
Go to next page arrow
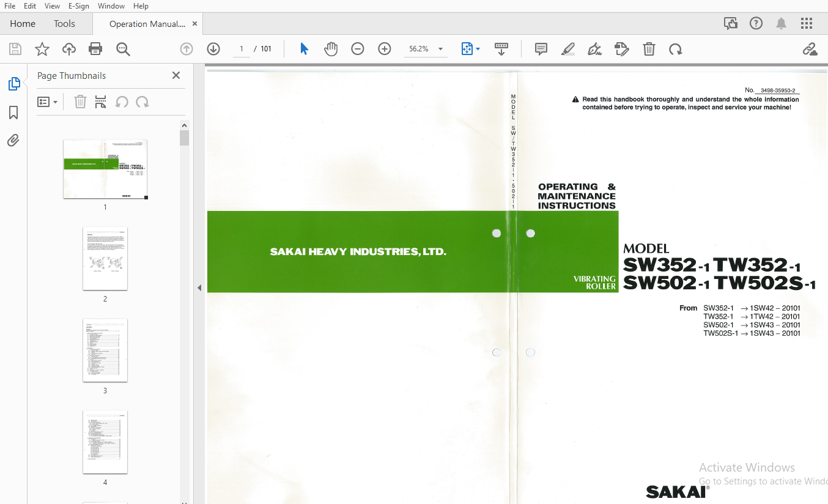pyautogui.click(x=213, y=49)
